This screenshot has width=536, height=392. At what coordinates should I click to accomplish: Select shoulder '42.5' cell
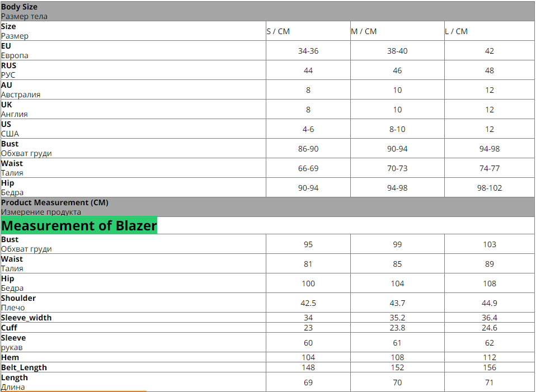(308, 303)
